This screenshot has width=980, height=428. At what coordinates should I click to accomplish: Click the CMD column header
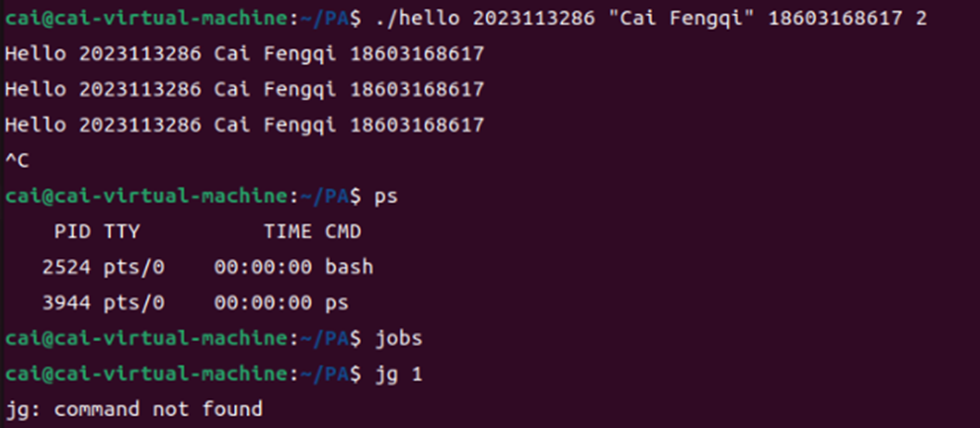pyautogui.click(x=343, y=232)
